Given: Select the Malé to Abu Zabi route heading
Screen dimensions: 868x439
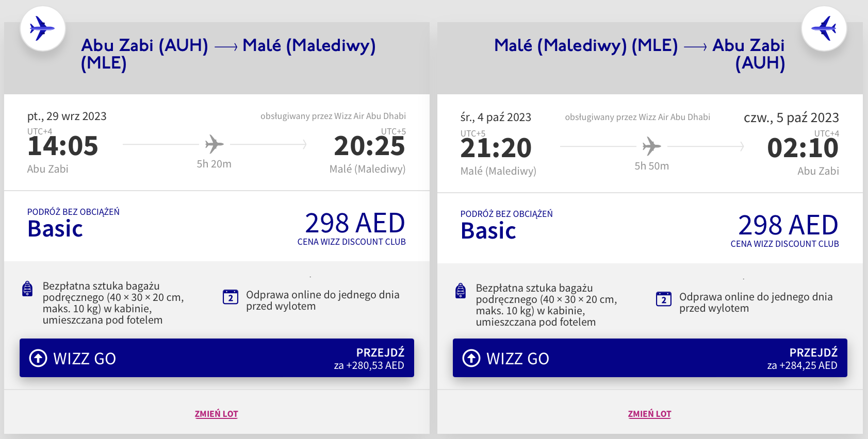Looking at the screenshot, I should 640,54.
